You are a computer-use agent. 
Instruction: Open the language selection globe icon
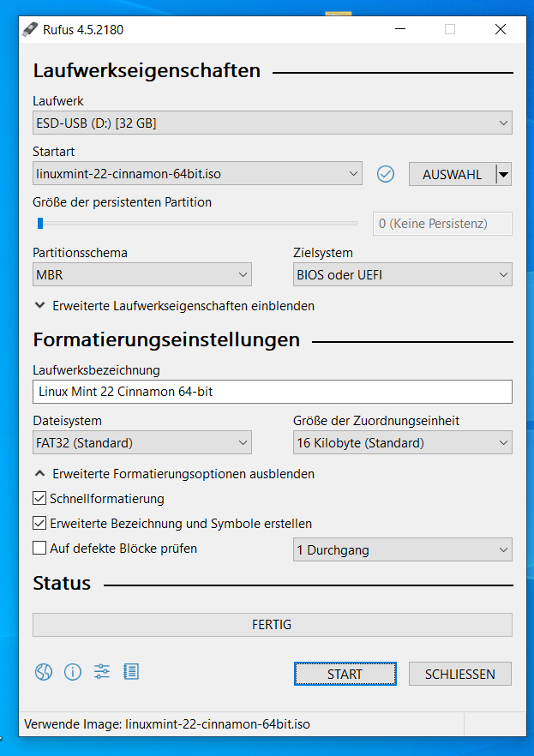click(44, 672)
